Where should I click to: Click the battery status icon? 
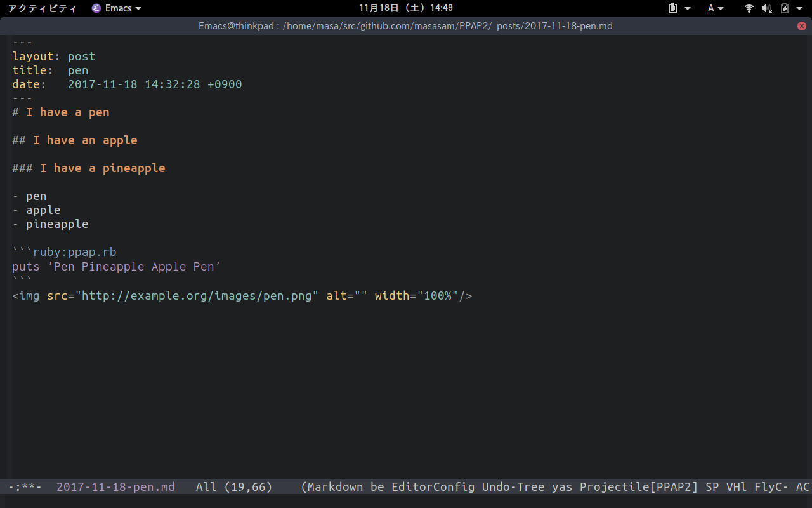coord(785,8)
